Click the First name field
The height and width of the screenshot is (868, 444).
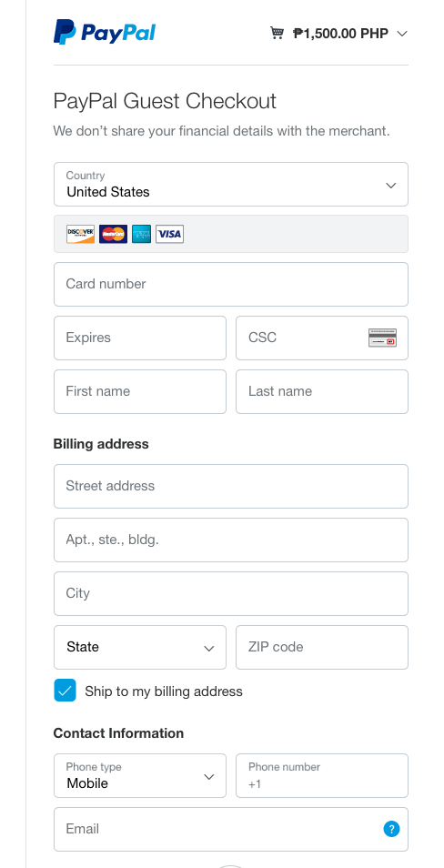click(x=140, y=391)
